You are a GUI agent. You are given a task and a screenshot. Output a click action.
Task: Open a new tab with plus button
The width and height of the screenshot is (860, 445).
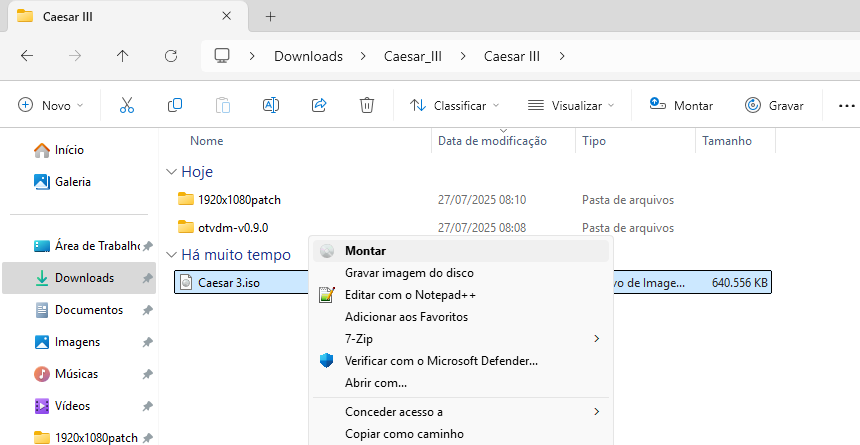270,16
